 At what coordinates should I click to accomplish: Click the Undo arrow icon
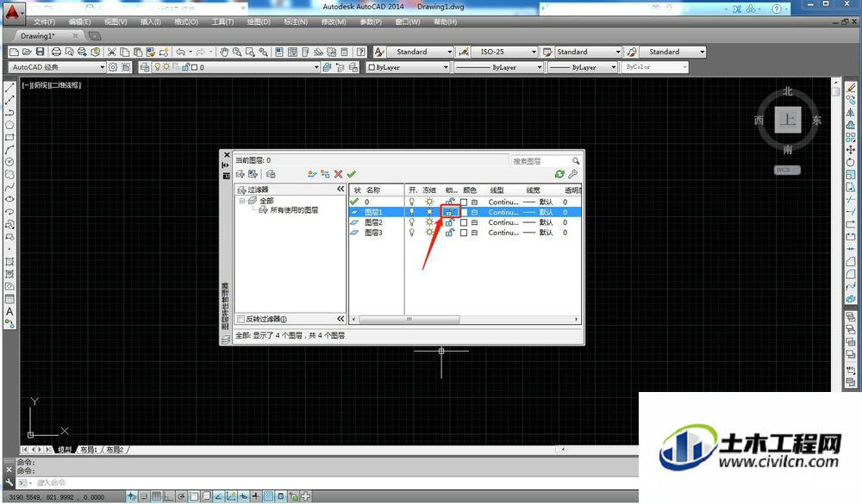[x=180, y=52]
